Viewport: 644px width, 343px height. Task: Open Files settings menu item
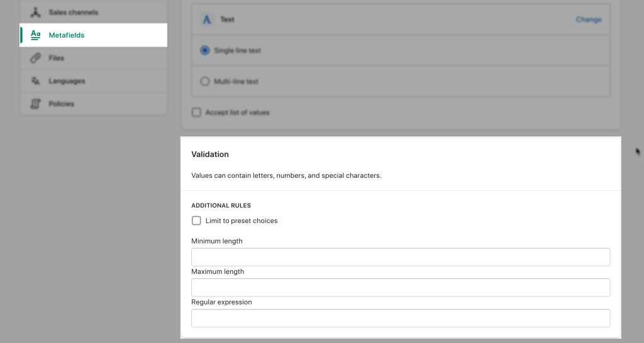point(93,58)
